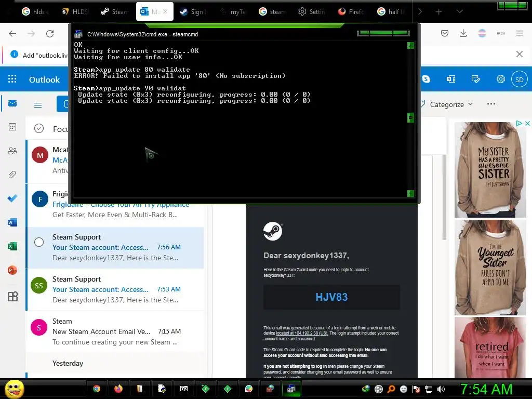
Task: Reload the current Firefox page
Action: (x=50, y=33)
